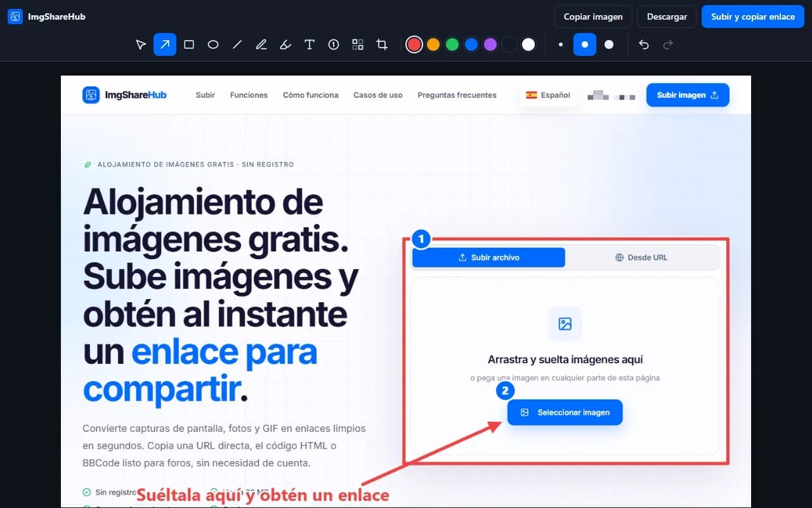Open the Español language selector in the canvas

tap(548, 95)
